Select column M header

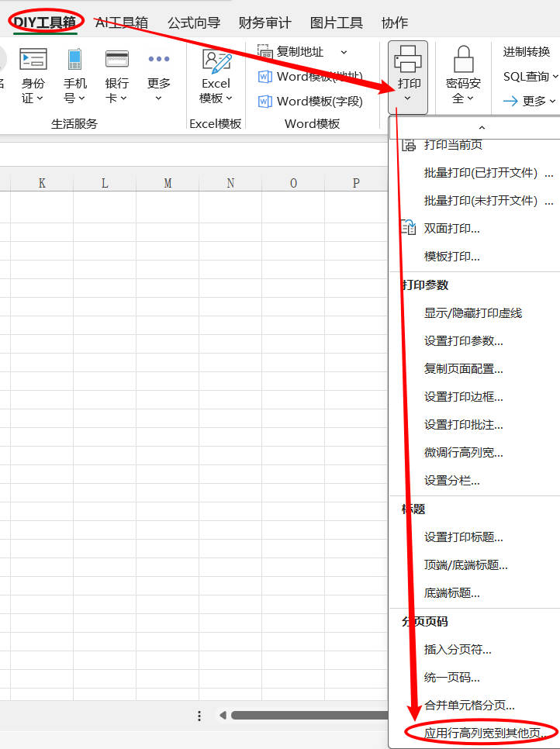tap(168, 183)
